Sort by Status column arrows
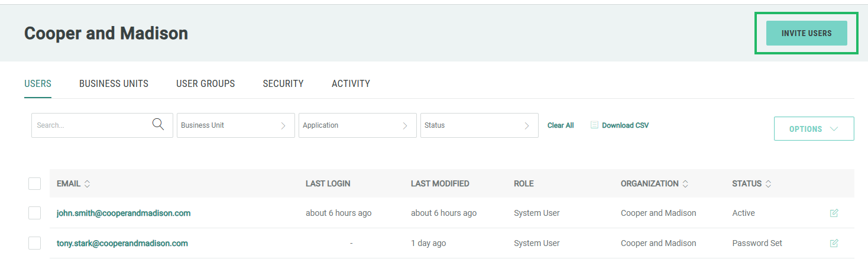Viewport: 868px width, 262px height. [768, 184]
